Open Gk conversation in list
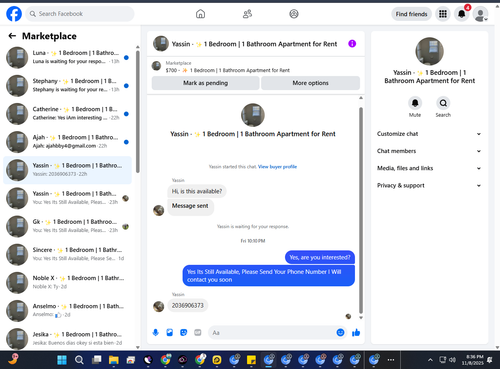The width and height of the screenshot is (500, 369). pos(67,226)
